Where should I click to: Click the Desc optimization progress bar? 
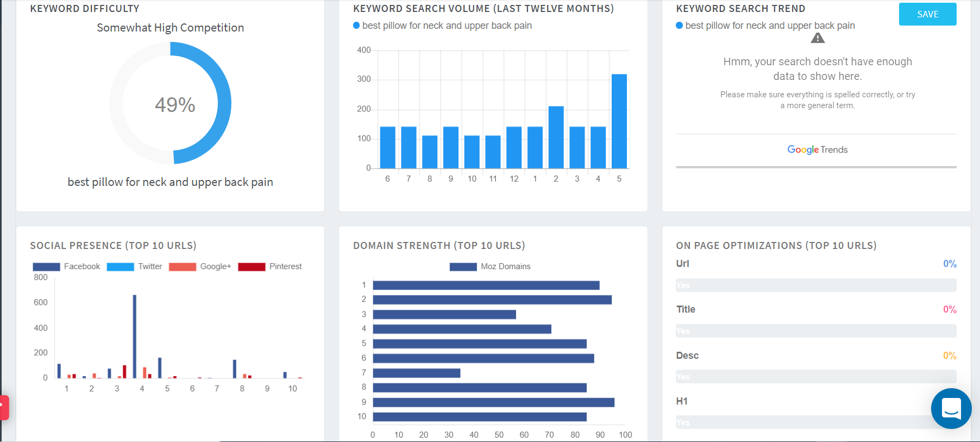pos(816,377)
